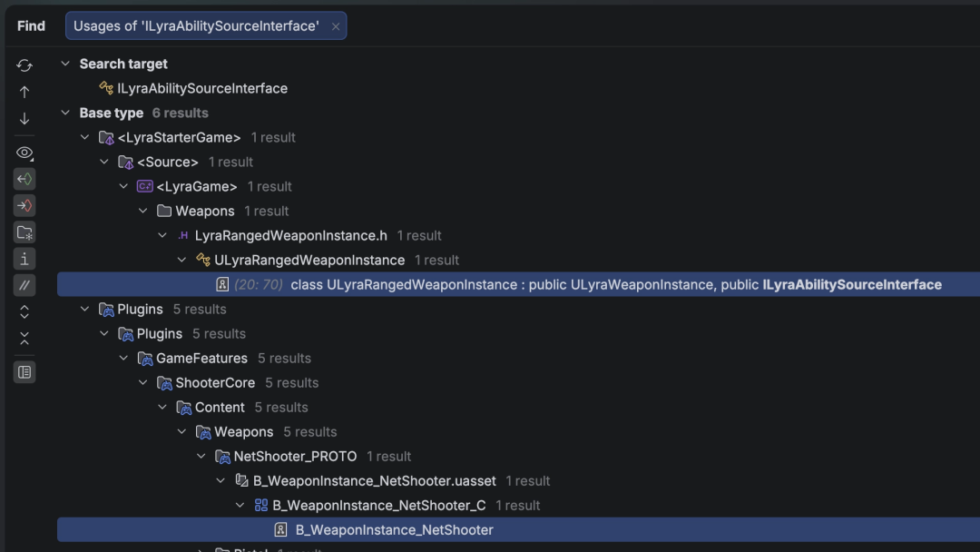980x552 pixels.
Task: Click the LyraRangedWeaponInstance.h header file icon
Action: [183, 236]
